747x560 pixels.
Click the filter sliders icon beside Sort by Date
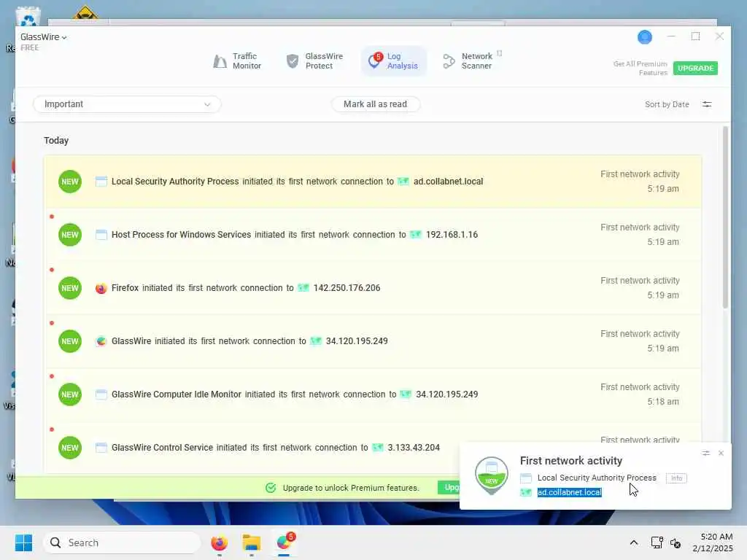tap(707, 104)
